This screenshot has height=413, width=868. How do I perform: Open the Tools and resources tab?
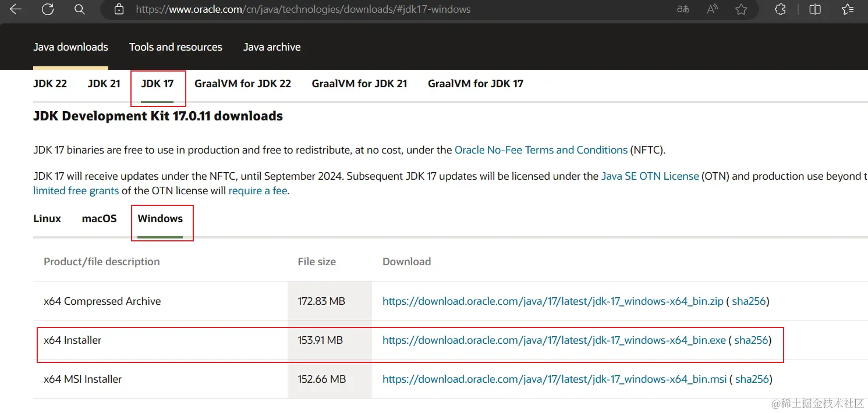click(176, 47)
